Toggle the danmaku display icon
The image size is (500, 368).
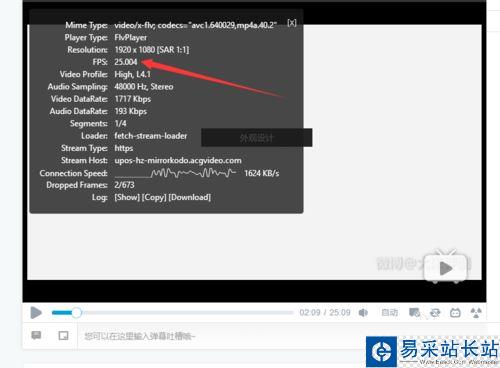point(414,313)
